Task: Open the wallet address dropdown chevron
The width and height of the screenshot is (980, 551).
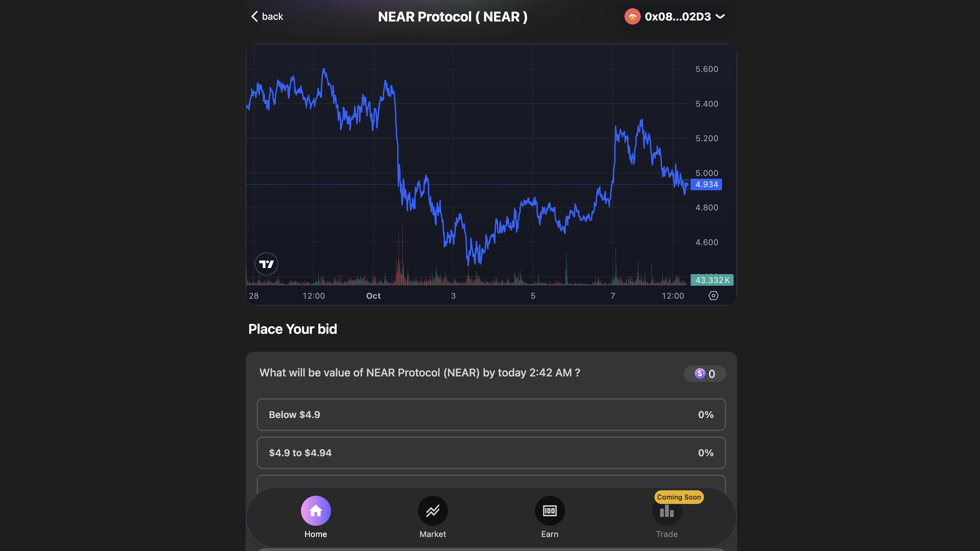Action: [720, 17]
